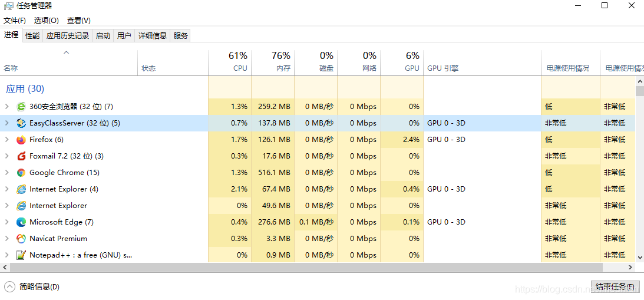Image resolution: width=644 pixels, height=300 pixels.
Task: Sort by the GPU percentage column header
Action: click(402, 63)
